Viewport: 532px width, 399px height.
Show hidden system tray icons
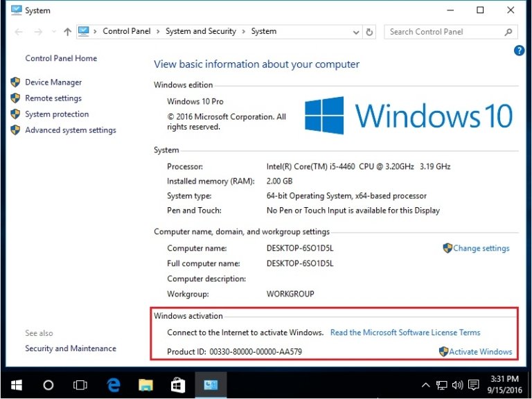click(x=426, y=384)
